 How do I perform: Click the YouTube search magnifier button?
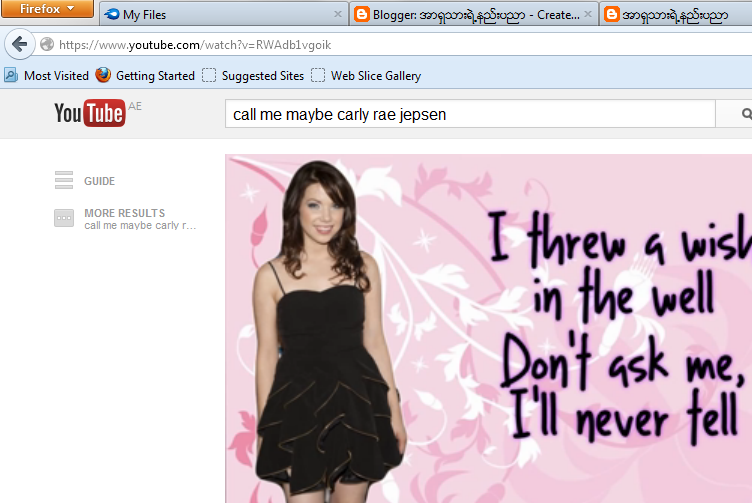(x=735, y=114)
